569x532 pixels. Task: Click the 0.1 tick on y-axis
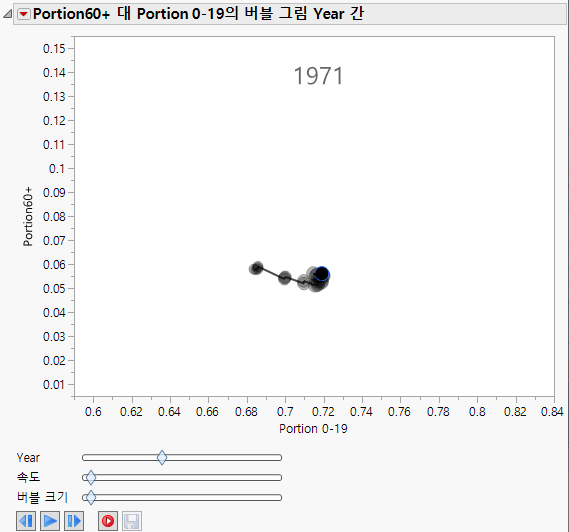[57, 168]
